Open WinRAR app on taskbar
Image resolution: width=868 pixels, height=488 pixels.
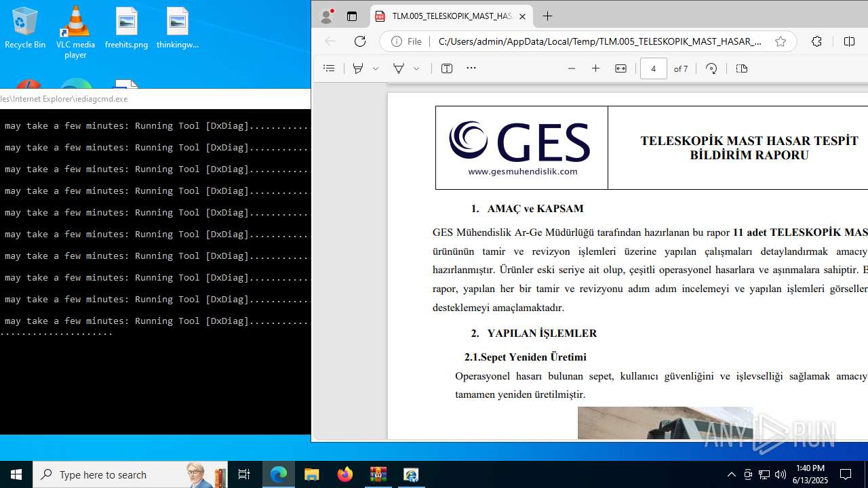pyautogui.click(x=378, y=474)
